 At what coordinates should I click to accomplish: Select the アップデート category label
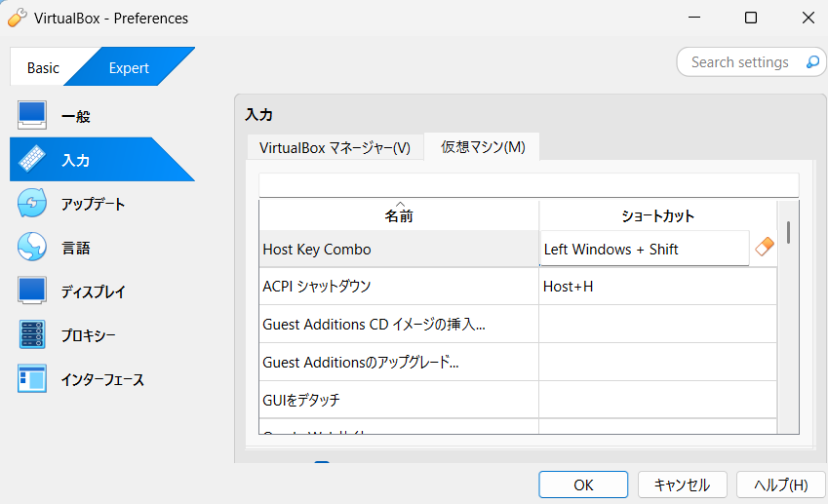point(93,204)
